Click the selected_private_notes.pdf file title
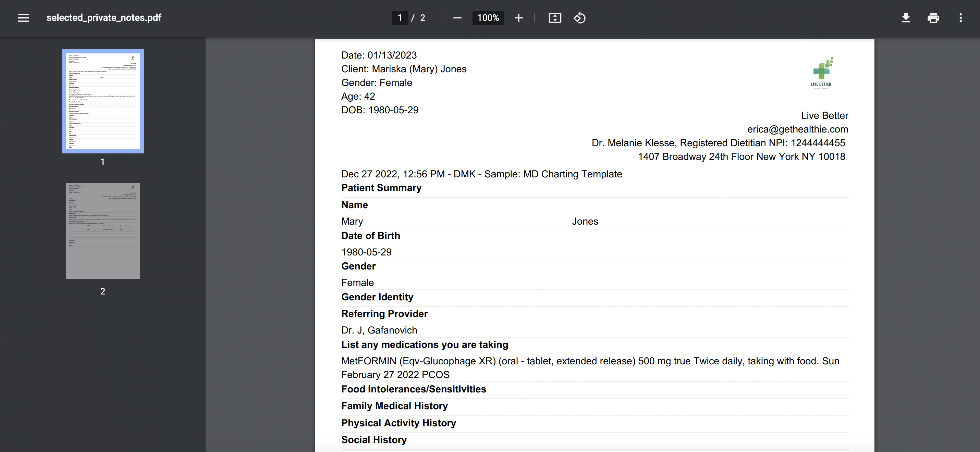Viewport: 980px width, 452px height. coord(104,18)
